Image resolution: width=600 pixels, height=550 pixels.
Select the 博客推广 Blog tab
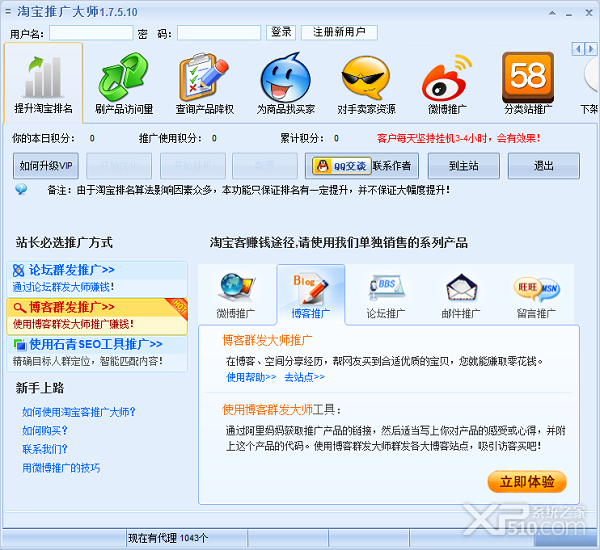pyautogui.click(x=311, y=295)
